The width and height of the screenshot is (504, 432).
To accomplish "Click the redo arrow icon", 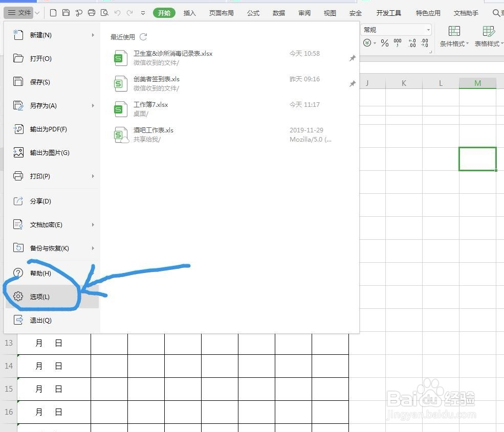I will (130, 13).
